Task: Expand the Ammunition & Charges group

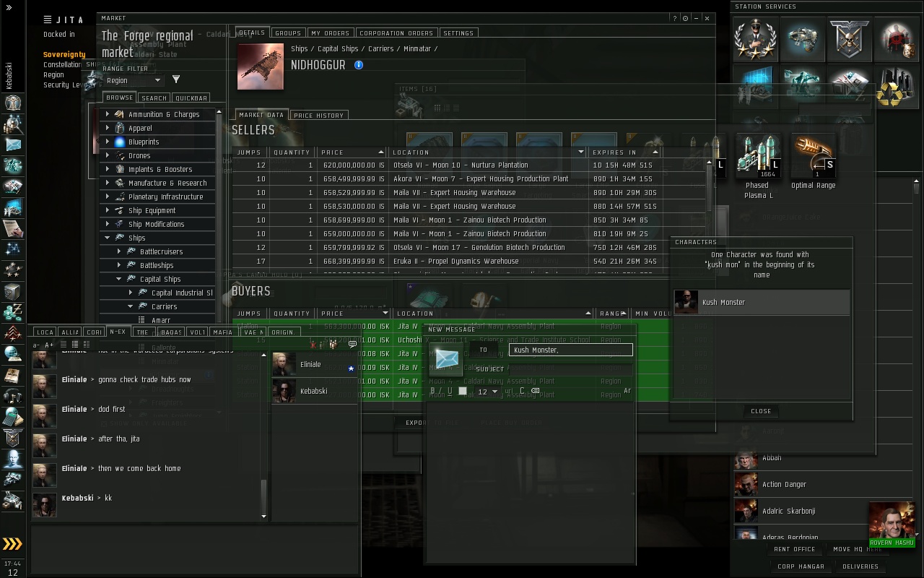Action: (108, 114)
